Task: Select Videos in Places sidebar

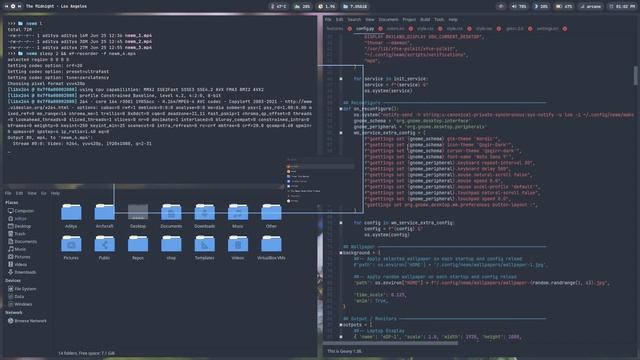Action: [x=17, y=264]
